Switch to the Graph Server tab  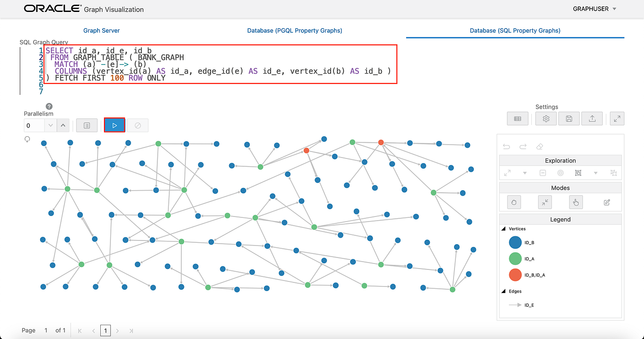click(x=101, y=30)
